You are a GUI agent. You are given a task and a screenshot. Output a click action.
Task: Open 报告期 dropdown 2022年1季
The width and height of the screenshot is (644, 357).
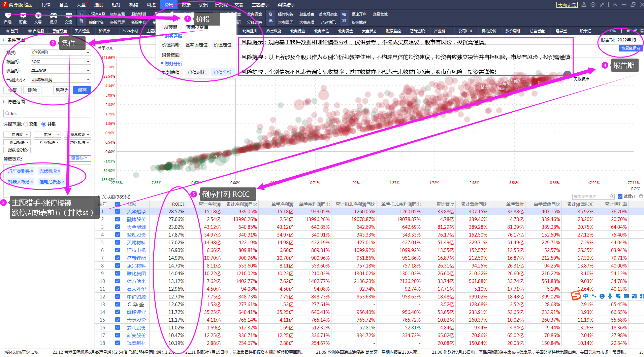coord(629,40)
